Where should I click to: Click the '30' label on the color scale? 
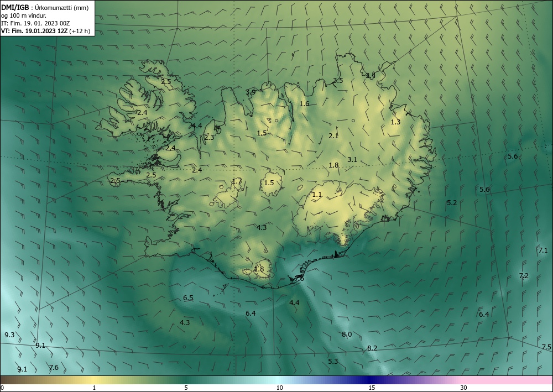[464, 388]
